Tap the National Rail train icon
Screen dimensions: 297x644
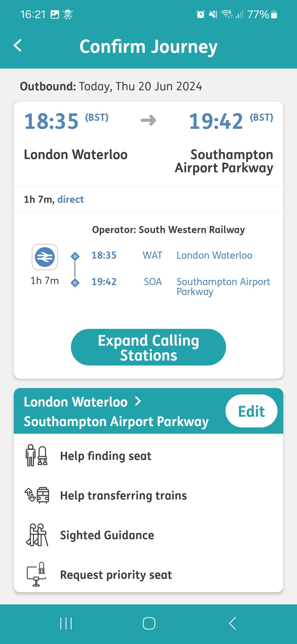click(45, 257)
